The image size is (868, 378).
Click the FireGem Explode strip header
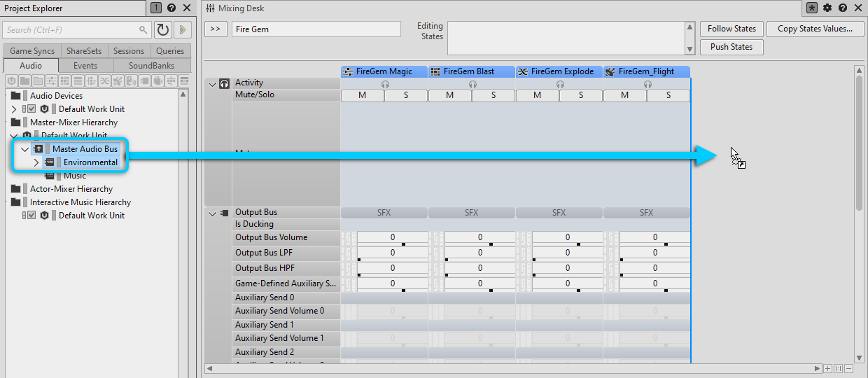[559, 71]
